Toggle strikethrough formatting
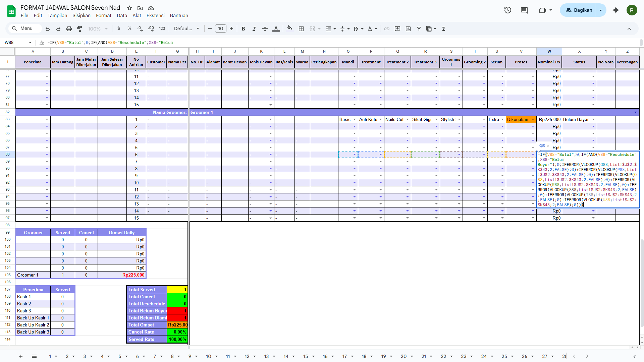Screen dimensions: 644x362 [265, 29]
